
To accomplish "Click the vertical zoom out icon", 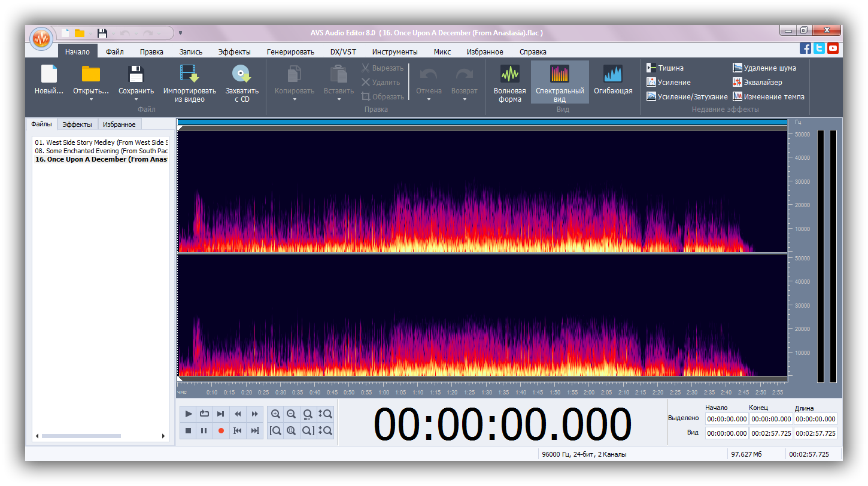I will click(325, 430).
